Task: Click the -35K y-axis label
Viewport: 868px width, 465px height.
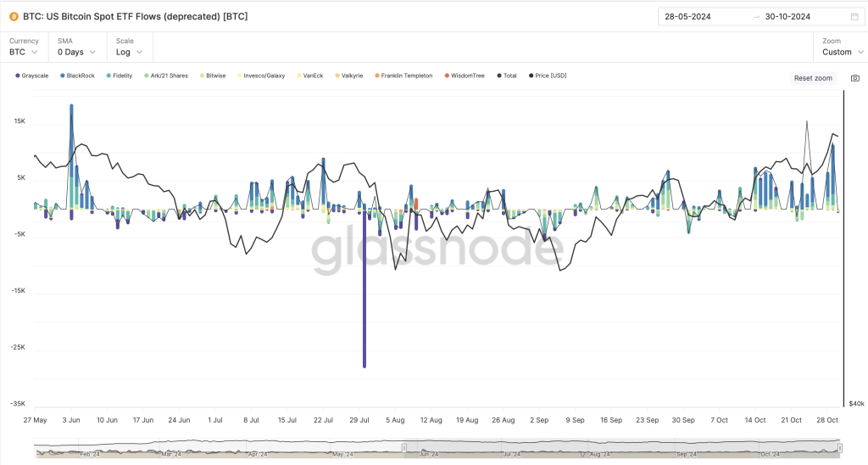Action: coord(19,404)
